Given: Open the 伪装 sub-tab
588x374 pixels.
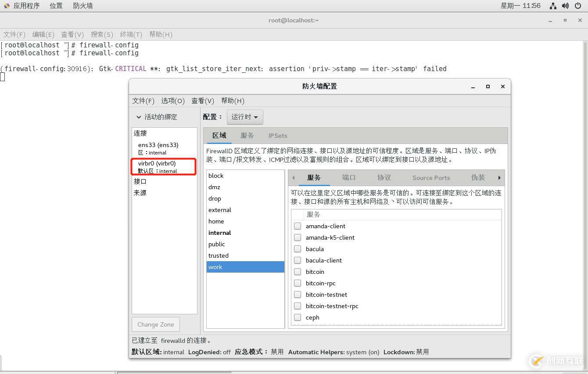Looking at the screenshot, I should tap(478, 177).
